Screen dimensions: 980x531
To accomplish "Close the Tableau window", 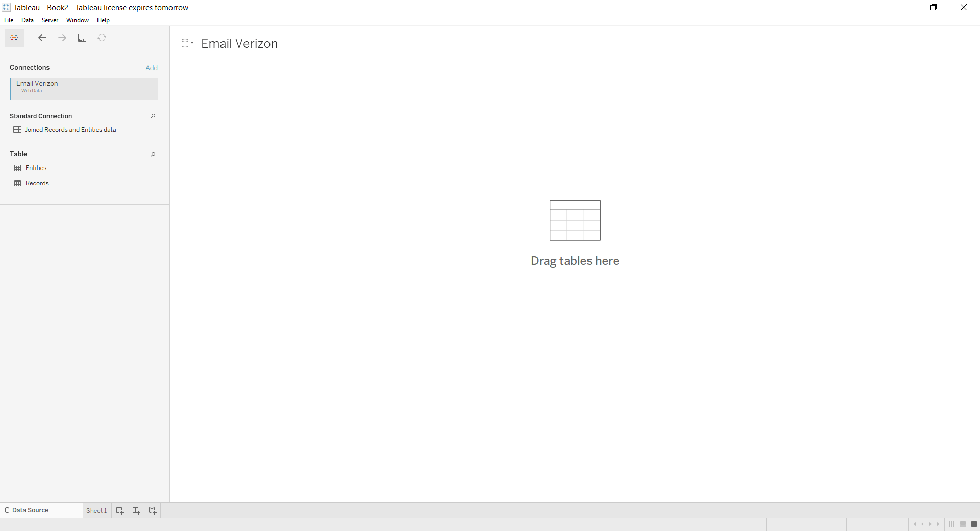I will pos(964,7).
